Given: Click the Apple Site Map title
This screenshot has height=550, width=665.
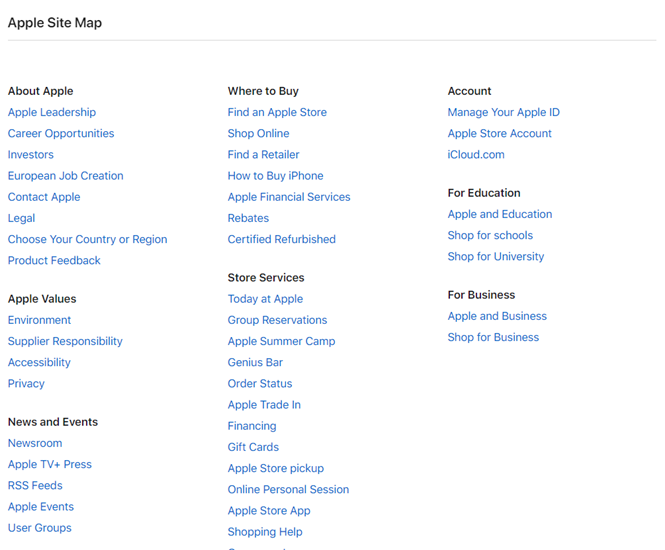Looking at the screenshot, I should [x=55, y=23].
